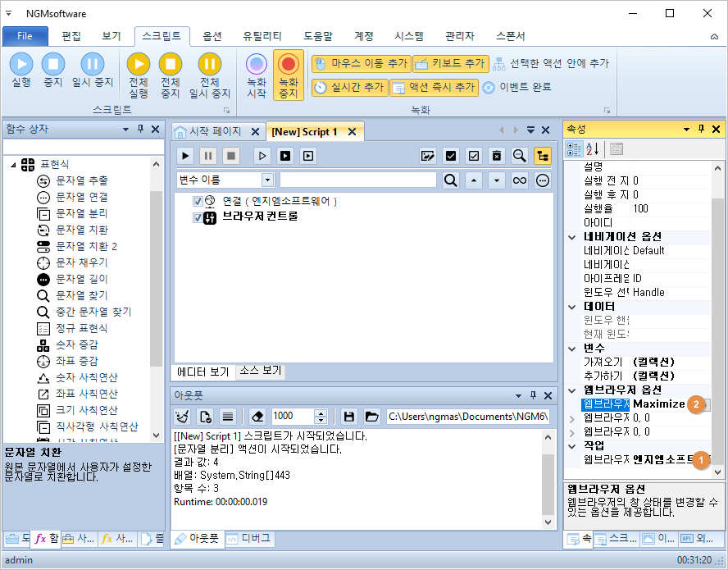728x570 pixels.
Task: Click the output path text field
Action: (468, 417)
